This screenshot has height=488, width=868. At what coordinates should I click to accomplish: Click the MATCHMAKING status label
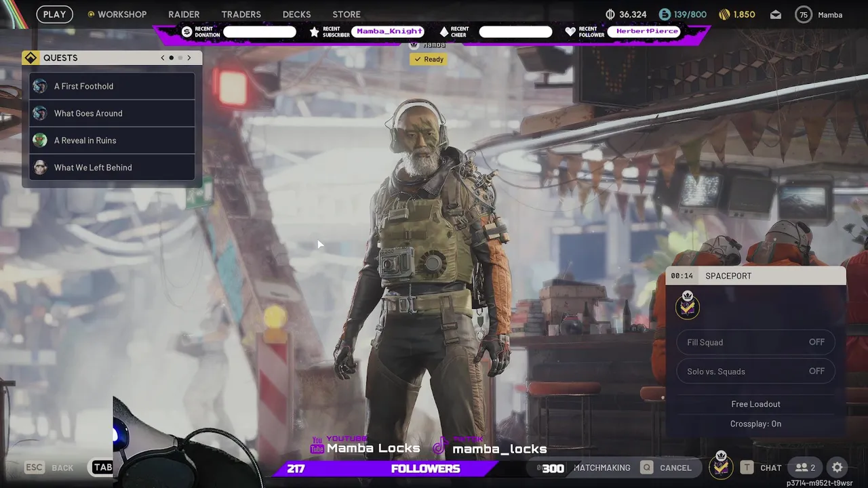click(602, 468)
